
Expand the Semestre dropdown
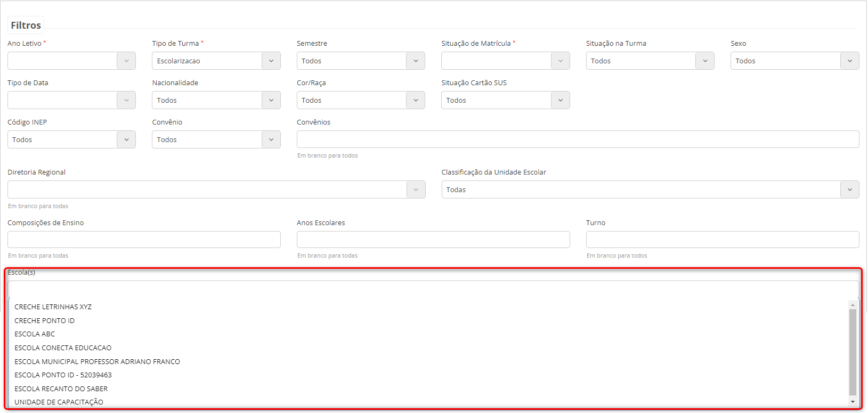click(361, 61)
